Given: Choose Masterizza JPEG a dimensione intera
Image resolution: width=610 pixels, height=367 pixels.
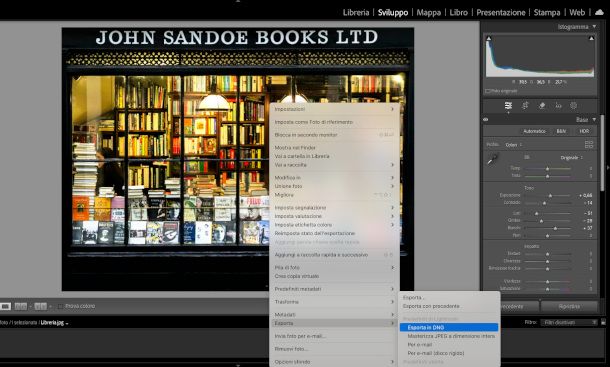Looking at the screenshot, I should click(449, 336).
